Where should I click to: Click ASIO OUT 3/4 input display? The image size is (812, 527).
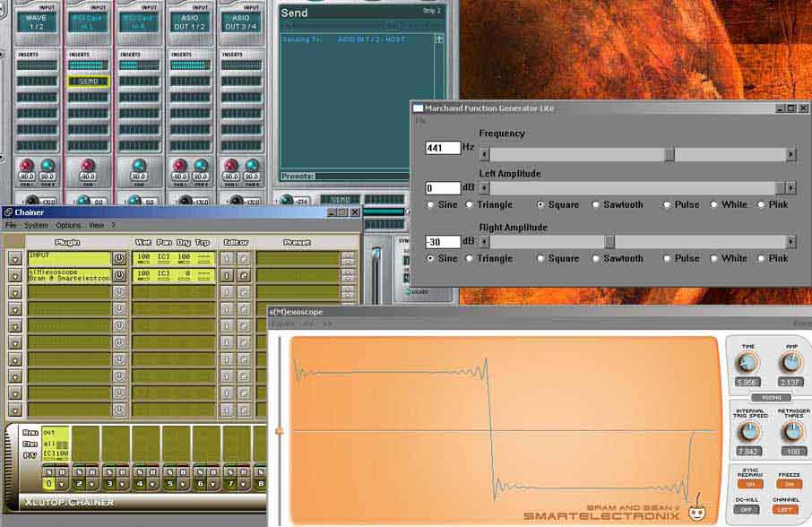241,22
